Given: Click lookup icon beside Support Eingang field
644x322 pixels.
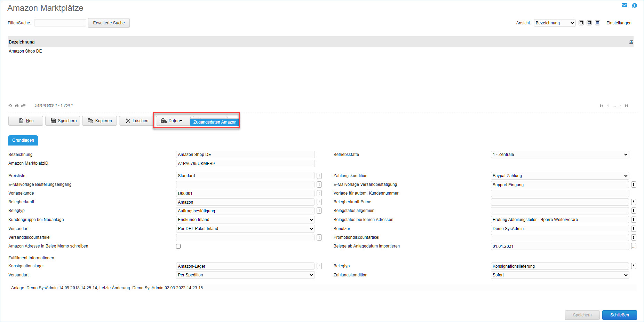Looking at the screenshot, I should (x=634, y=184).
